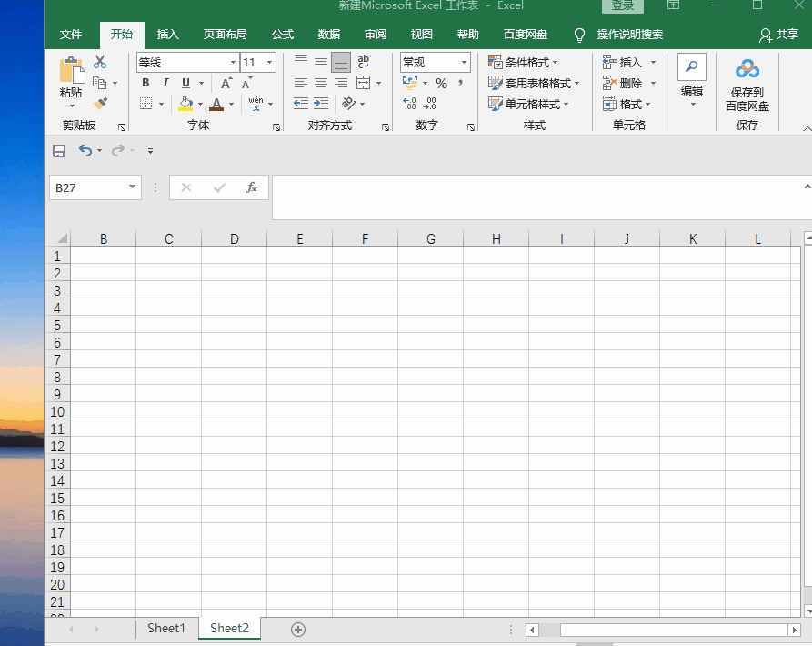Click 操作说明搜索 tell me box
The width and height of the screenshot is (812, 646).
click(x=629, y=35)
